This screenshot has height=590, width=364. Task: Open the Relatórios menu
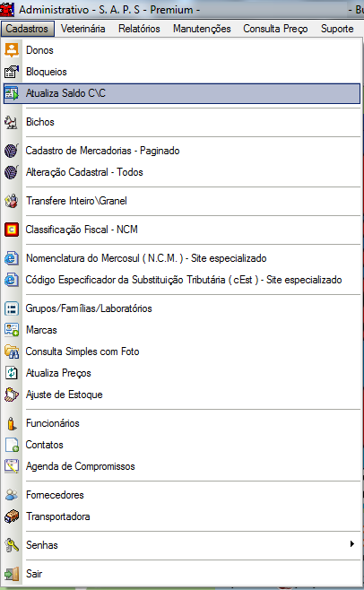(139, 29)
